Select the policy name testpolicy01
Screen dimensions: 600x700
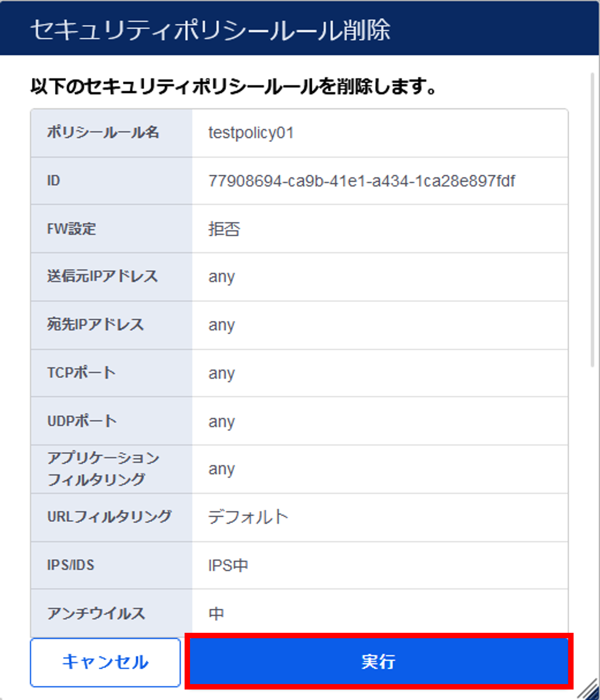point(251,133)
